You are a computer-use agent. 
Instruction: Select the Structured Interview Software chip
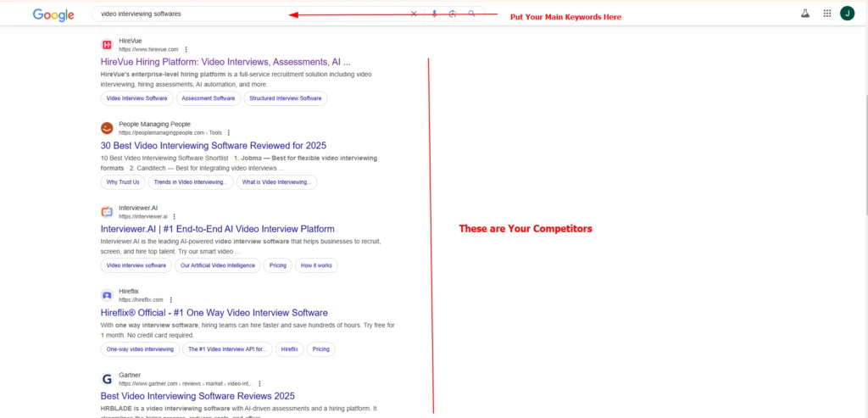(x=285, y=98)
